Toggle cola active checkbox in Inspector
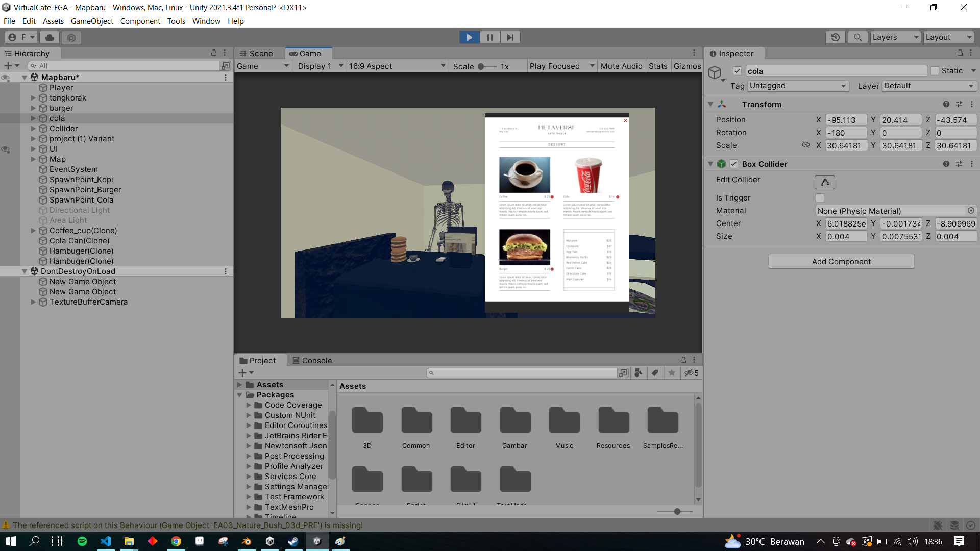The width and height of the screenshot is (980, 551). (737, 71)
